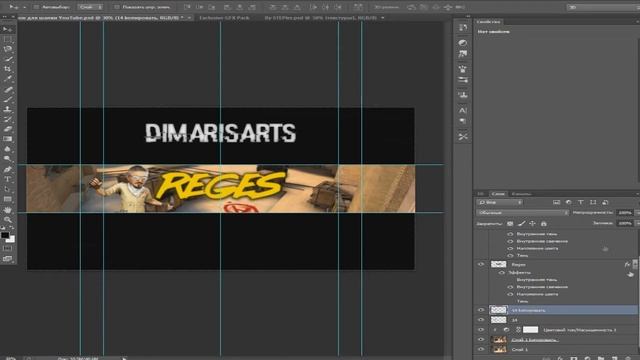
Task: Open the Fill value dropdown arrow
Action: [638, 223]
